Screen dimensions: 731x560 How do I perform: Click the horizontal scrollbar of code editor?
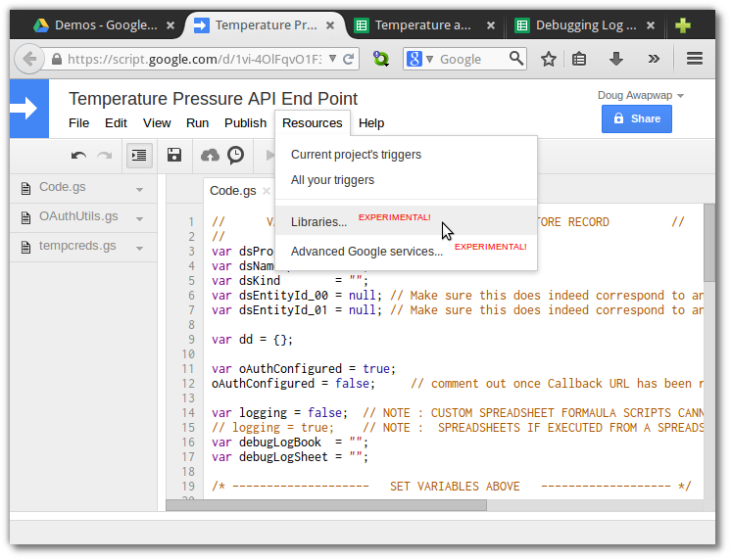[326, 505]
